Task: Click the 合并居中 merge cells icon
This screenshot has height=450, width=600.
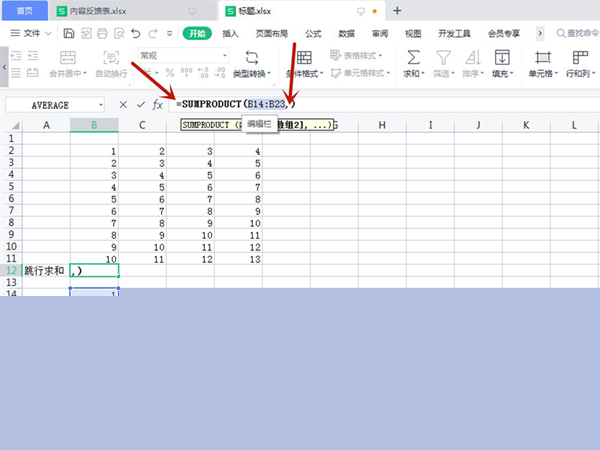Action: click(68, 57)
